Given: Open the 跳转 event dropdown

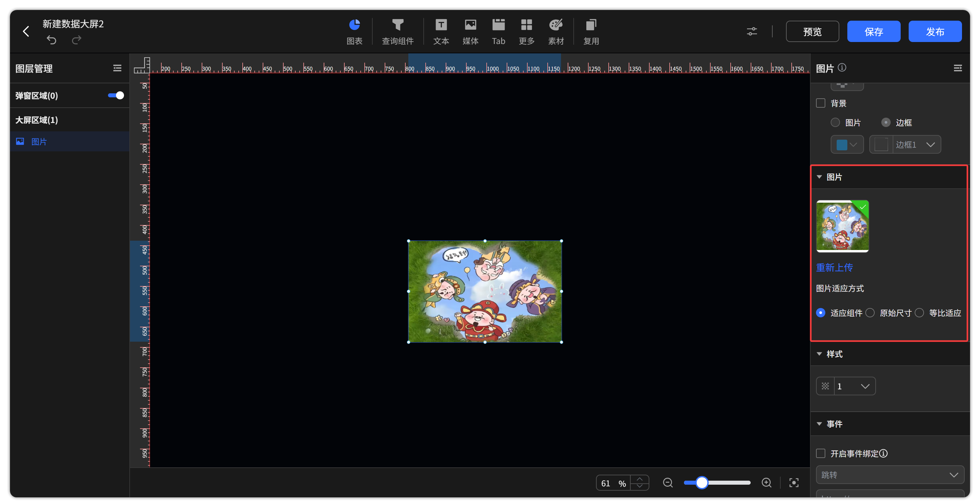Looking at the screenshot, I should click(890, 475).
